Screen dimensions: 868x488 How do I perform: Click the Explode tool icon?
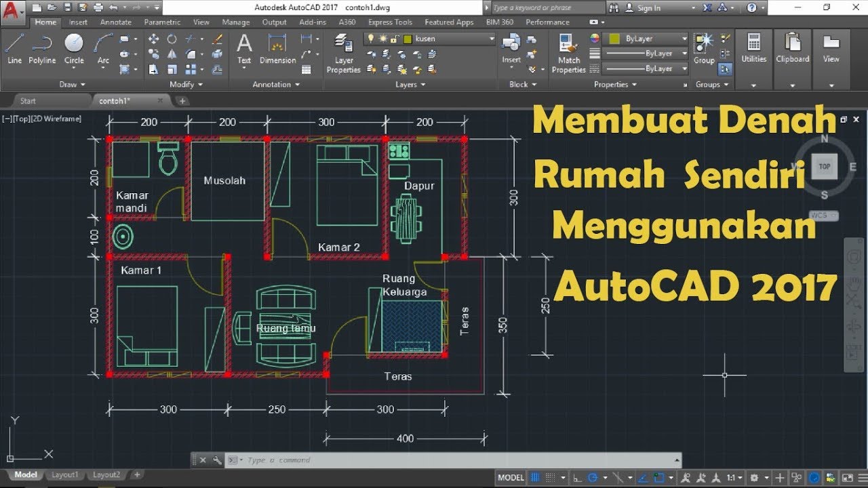point(217,54)
